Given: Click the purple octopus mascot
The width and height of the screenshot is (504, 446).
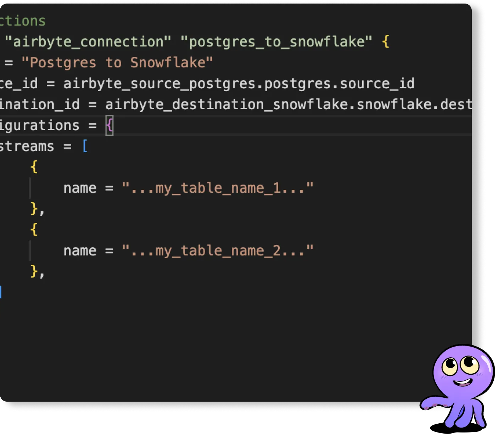Looking at the screenshot, I should click(x=458, y=389).
